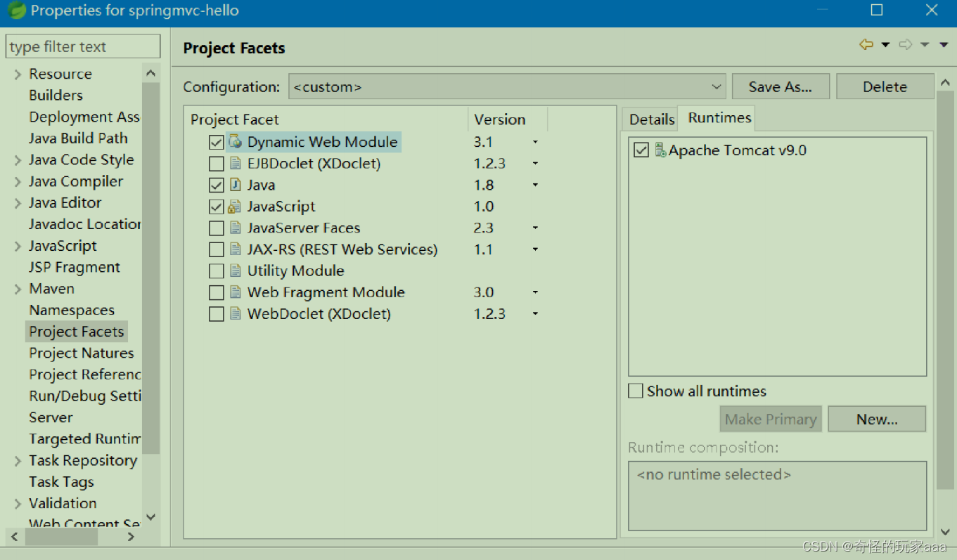Toggle the JavaScript facet checkbox

point(217,207)
